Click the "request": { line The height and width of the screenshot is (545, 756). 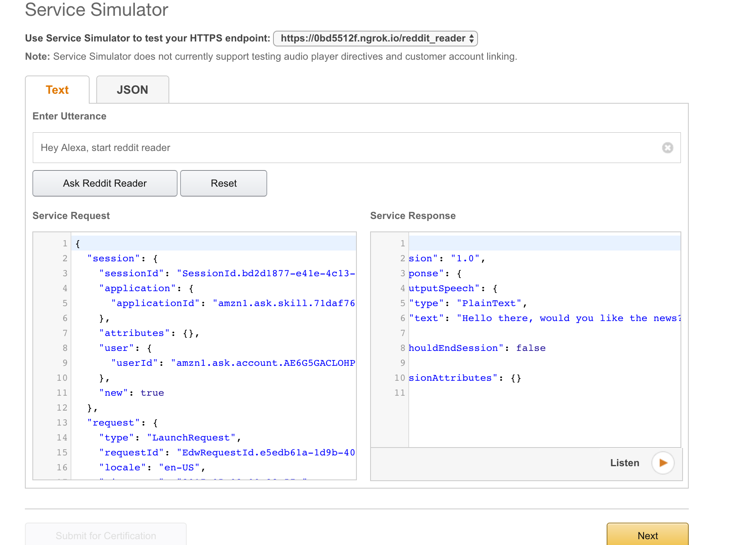(x=122, y=423)
